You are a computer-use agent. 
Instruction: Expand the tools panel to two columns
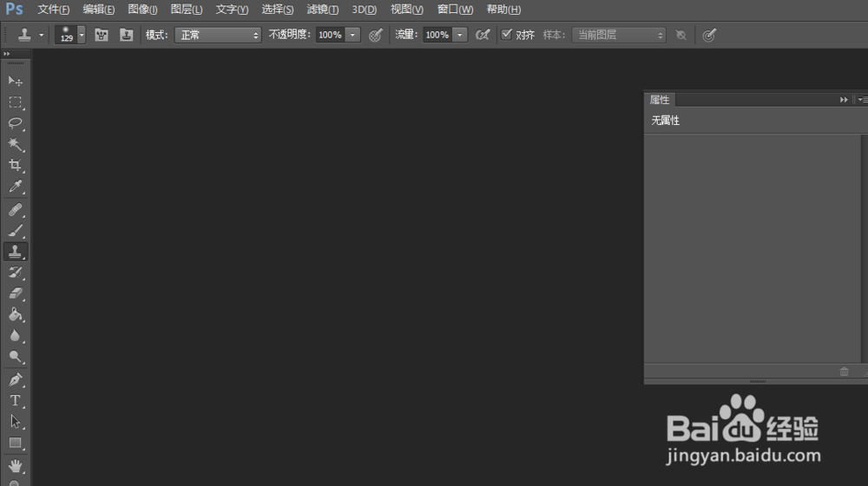(7, 54)
